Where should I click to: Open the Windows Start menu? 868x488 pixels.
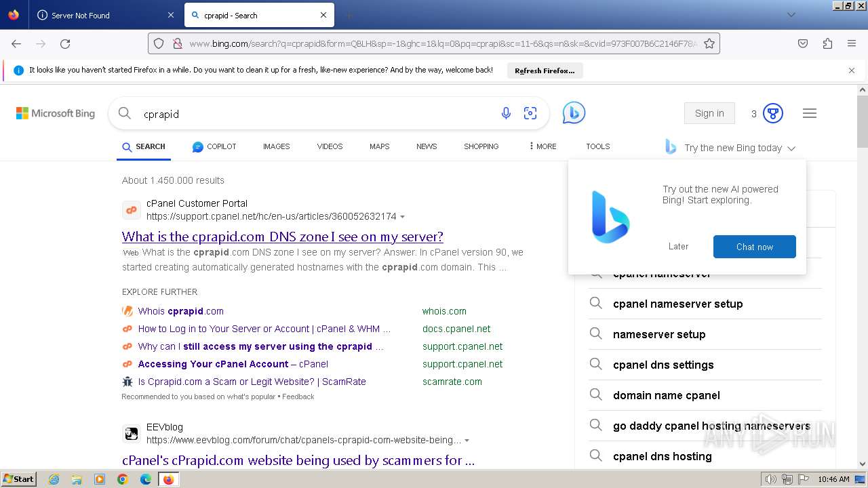click(18, 479)
